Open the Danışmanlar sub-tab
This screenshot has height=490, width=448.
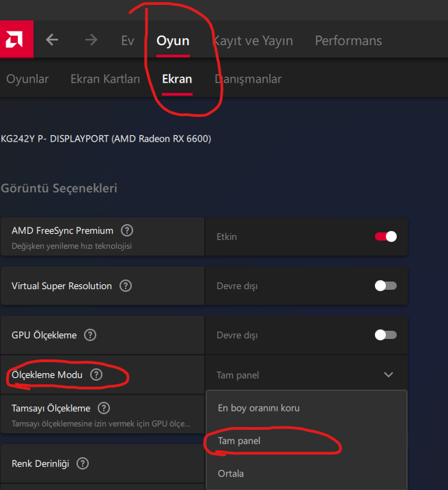click(x=248, y=79)
